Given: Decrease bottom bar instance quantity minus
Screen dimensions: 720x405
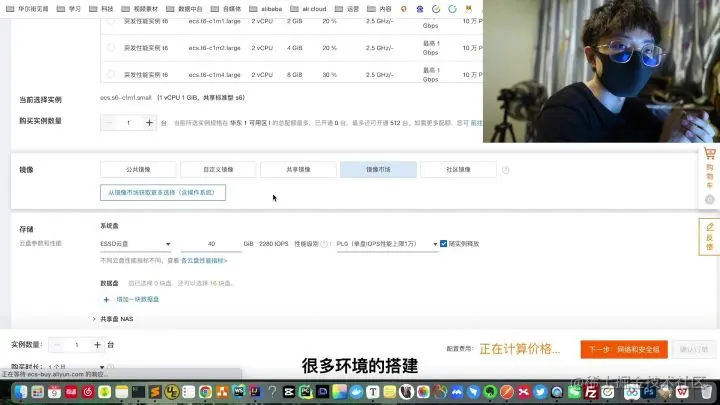Looking at the screenshot, I should [x=57, y=344].
